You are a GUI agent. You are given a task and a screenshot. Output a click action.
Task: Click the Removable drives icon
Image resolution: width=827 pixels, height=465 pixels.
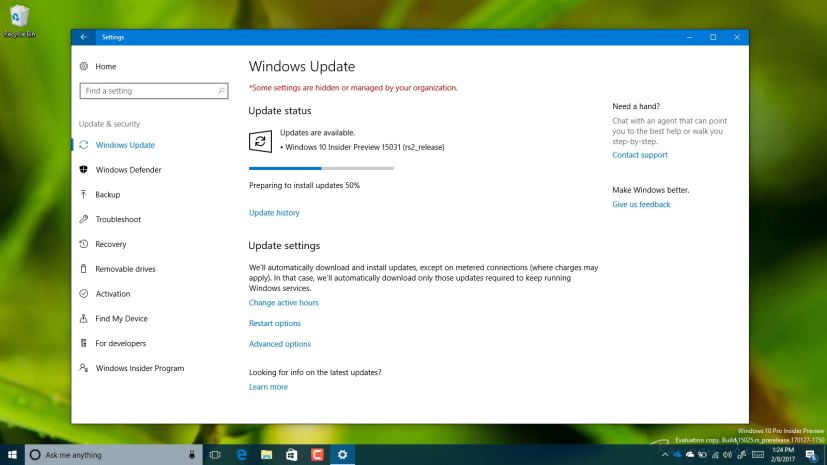click(83, 268)
